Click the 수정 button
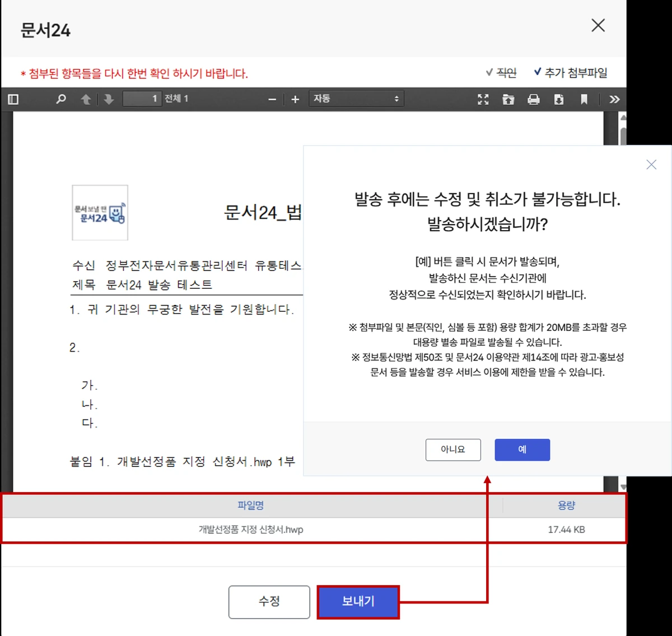 tap(269, 602)
